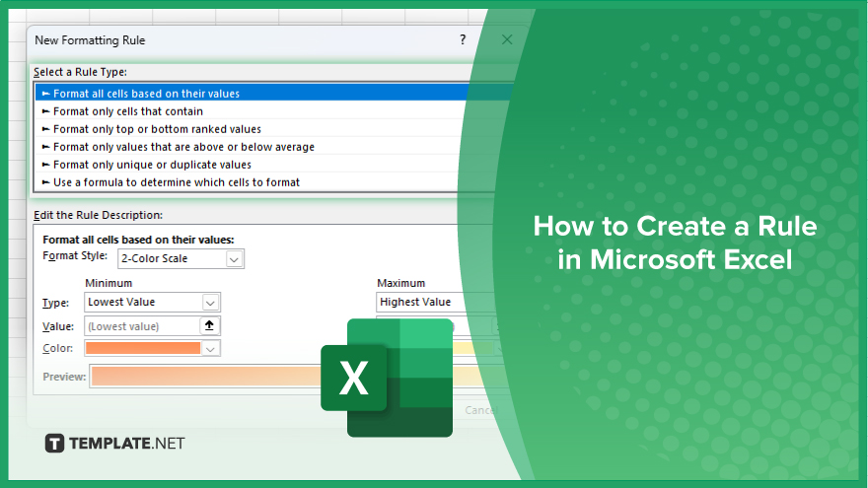Screen dimensions: 868x488
Task: Choose 'Format only cells that contain' rule
Action: click(x=274, y=111)
